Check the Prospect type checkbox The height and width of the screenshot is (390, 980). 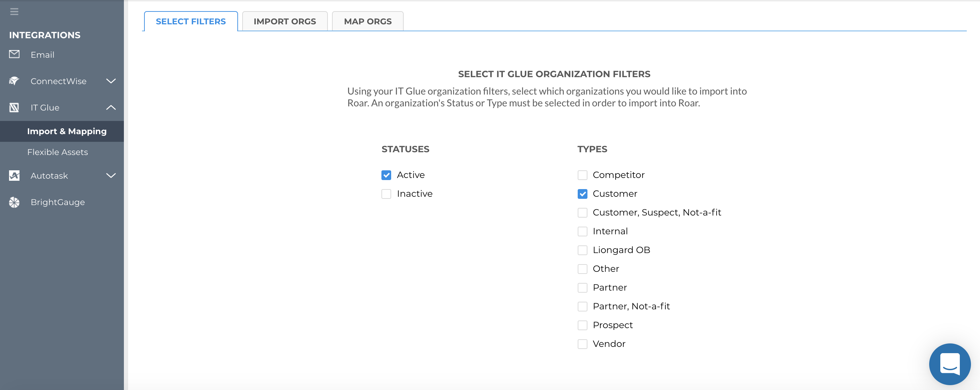click(582, 325)
